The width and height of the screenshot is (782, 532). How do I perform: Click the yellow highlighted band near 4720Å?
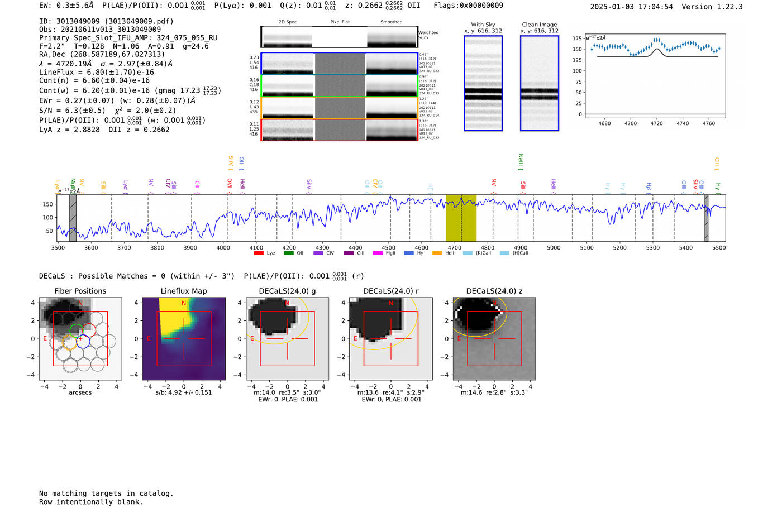tap(461, 218)
